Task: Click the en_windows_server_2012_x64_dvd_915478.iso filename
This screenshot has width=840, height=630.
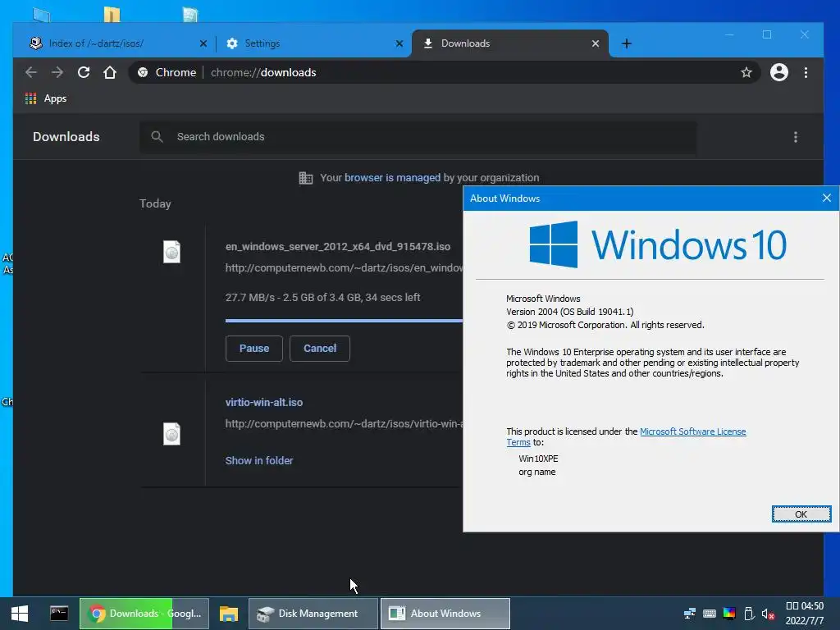Action: 338,247
